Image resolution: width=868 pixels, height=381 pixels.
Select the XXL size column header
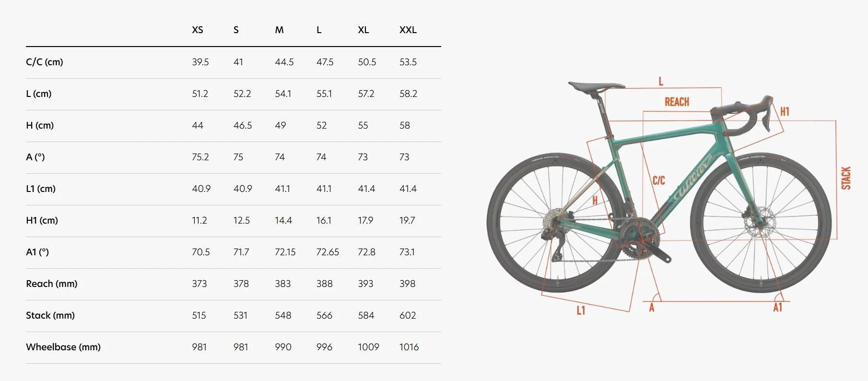(408, 30)
